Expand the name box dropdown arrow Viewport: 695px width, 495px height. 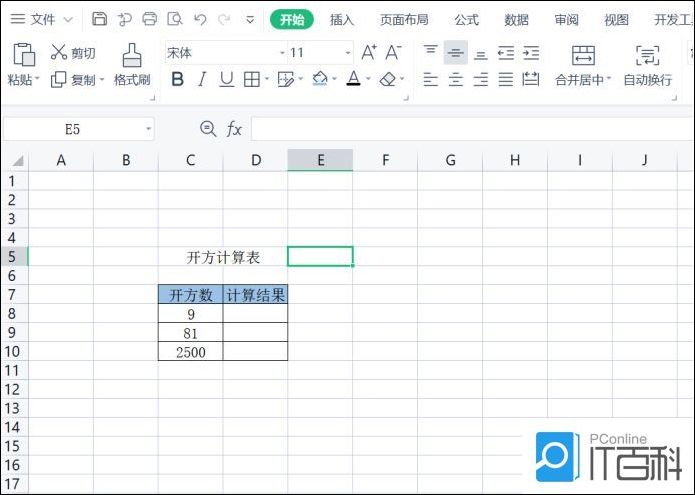148,129
